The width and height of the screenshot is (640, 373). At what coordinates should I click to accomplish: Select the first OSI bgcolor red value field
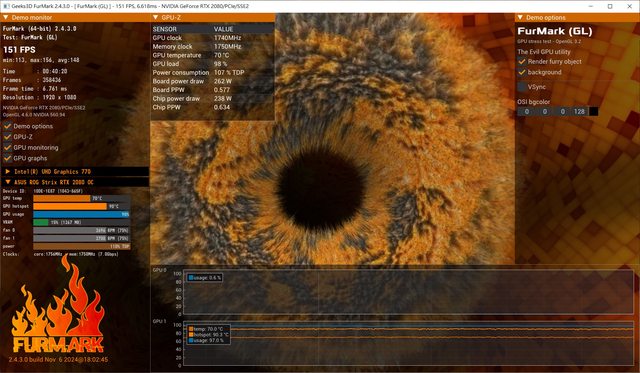527,111
